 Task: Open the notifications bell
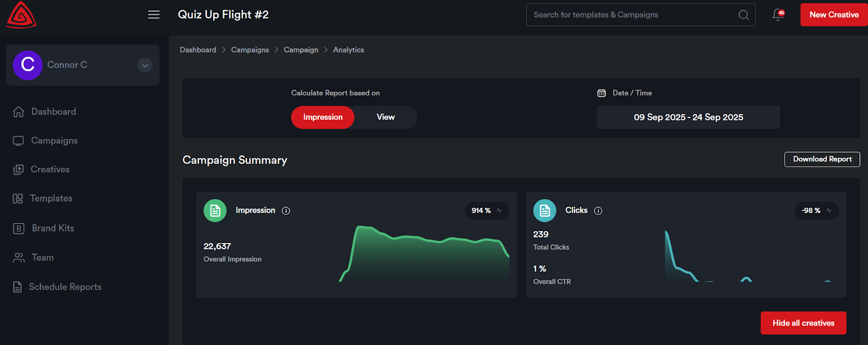[778, 15]
